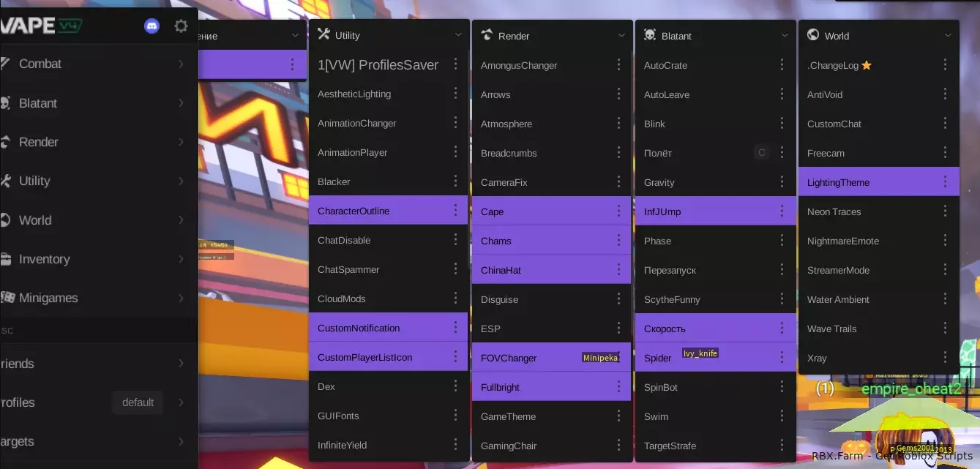980x469 pixels.
Task: Click the default profile button
Action: (138, 402)
